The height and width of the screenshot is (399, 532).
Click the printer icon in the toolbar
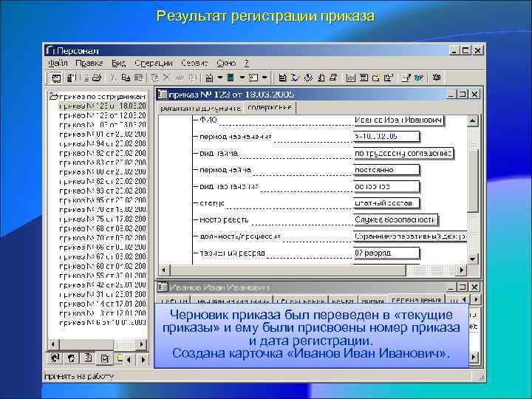pos(97,78)
